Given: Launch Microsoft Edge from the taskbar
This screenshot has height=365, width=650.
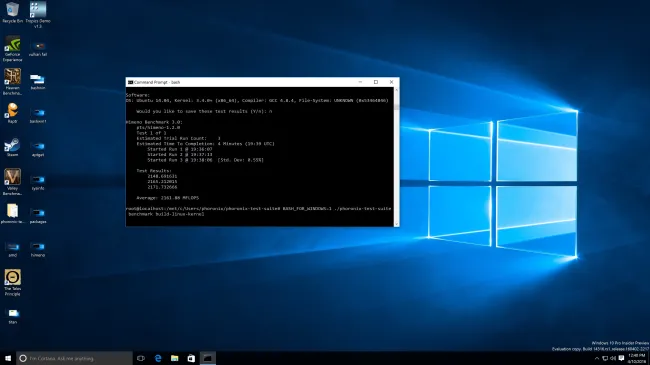Looking at the screenshot, I should pyautogui.click(x=158, y=358).
